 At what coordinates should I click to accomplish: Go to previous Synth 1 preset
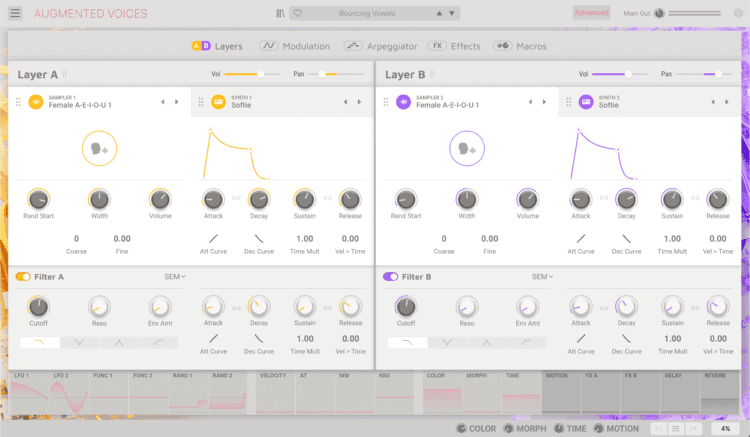coord(345,102)
